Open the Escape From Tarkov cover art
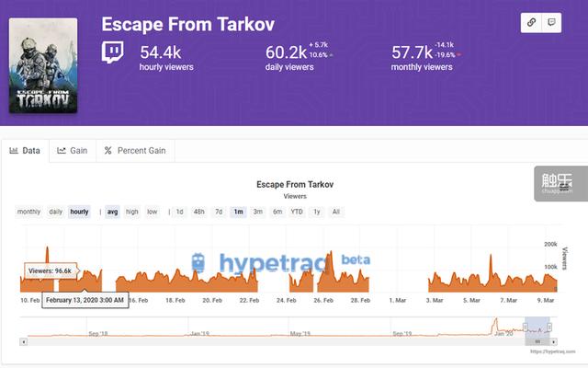The image size is (588, 368). (43, 65)
